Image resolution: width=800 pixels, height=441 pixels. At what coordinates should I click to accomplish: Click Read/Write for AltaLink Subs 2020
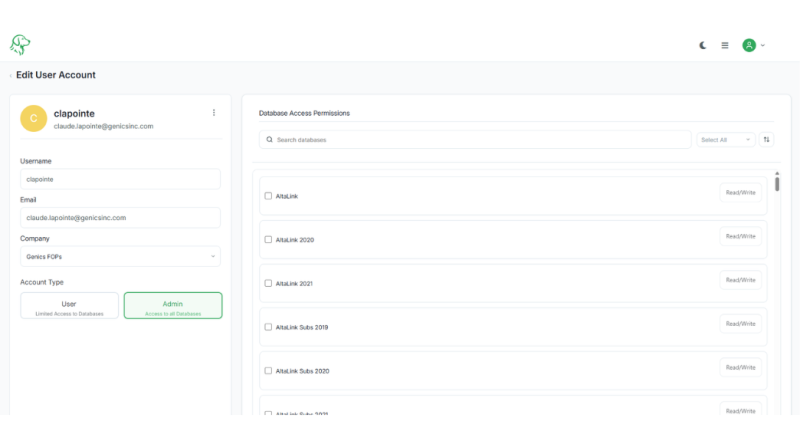(x=740, y=368)
